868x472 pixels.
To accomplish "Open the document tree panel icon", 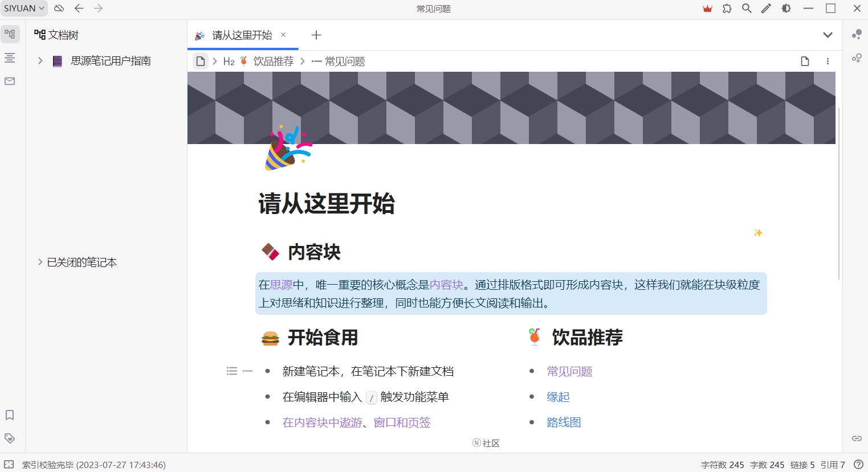I will coord(10,34).
